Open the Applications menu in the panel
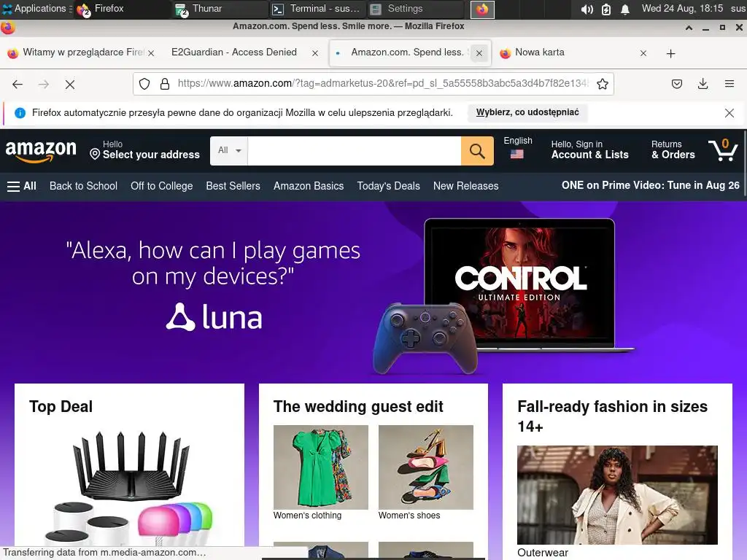Viewport: 747px width, 560px height. [x=37, y=9]
